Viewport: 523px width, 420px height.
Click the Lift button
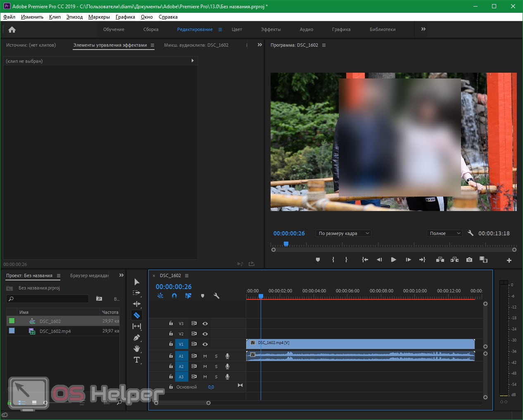[x=440, y=260]
